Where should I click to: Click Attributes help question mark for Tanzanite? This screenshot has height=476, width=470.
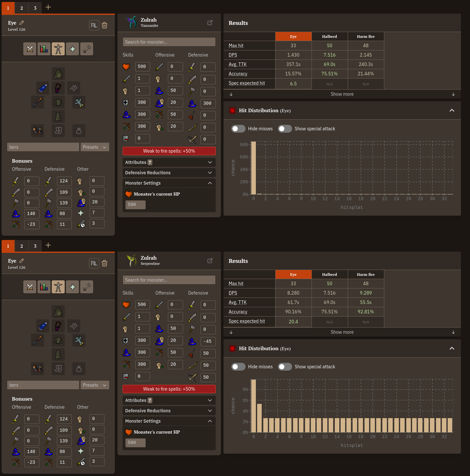pos(150,162)
